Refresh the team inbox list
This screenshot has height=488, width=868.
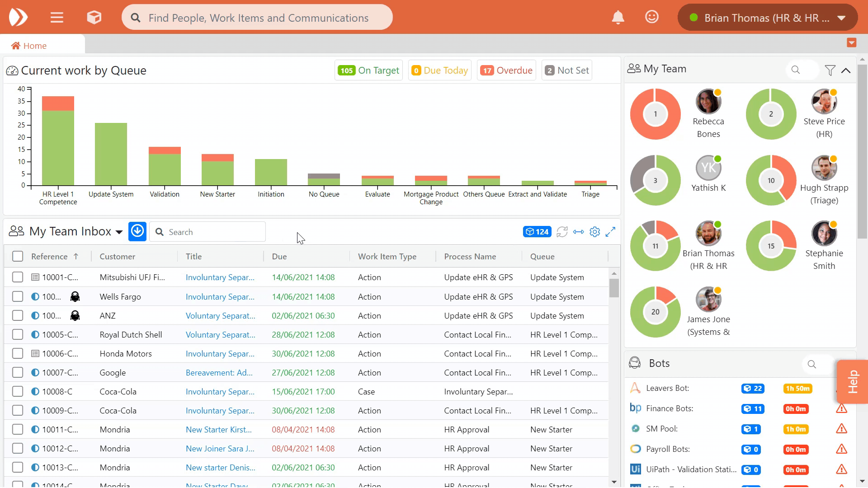(562, 232)
